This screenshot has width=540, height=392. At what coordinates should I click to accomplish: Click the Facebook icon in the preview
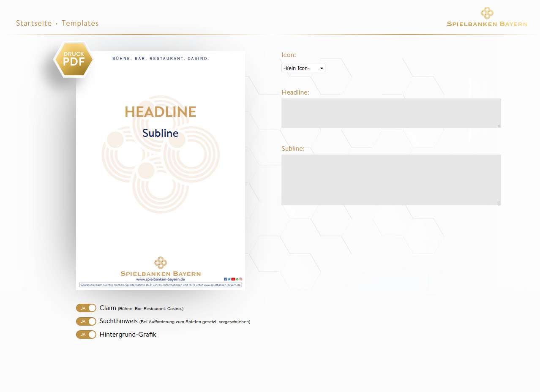[225, 279]
